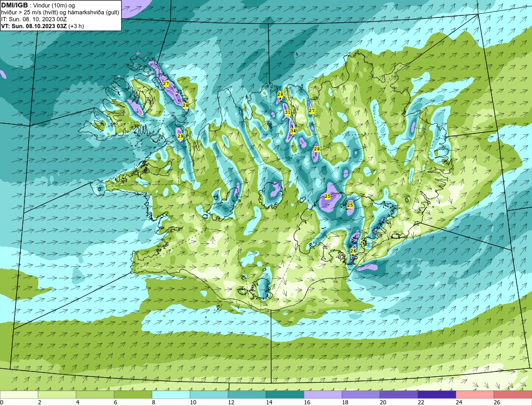The image size is (532, 406).
Task: Click the legend scale number 10
Action: [x=193, y=402]
